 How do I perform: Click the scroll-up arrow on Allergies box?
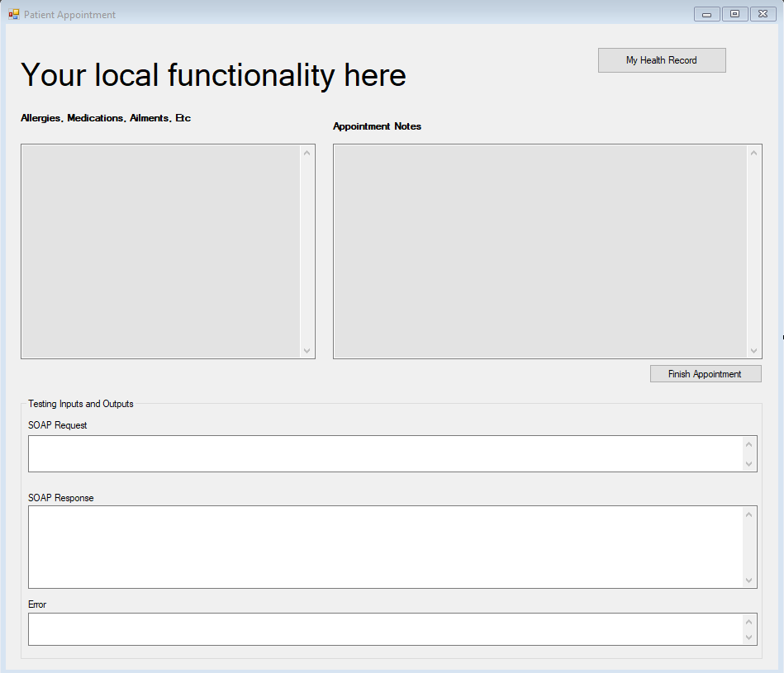coord(307,151)
